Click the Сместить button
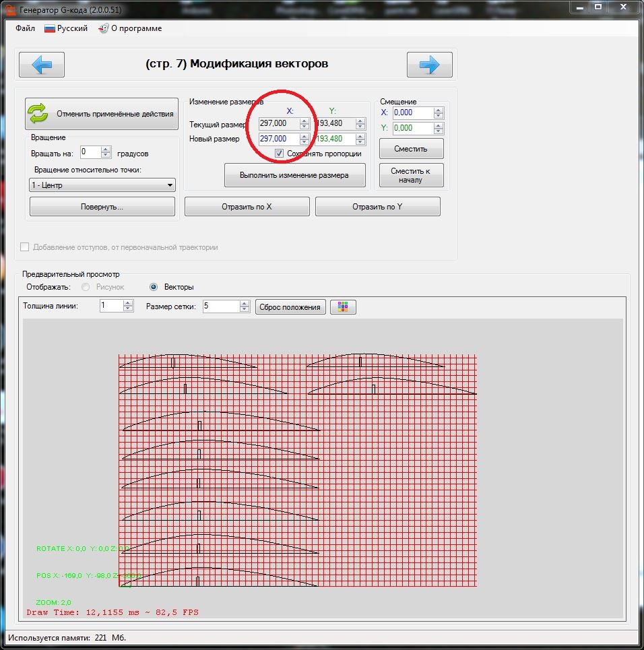 411,148
